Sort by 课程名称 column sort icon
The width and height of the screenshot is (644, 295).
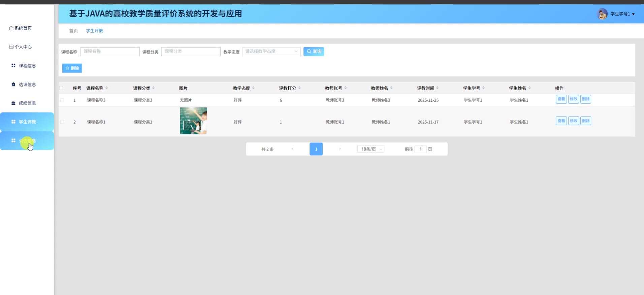tap(107, 88)
